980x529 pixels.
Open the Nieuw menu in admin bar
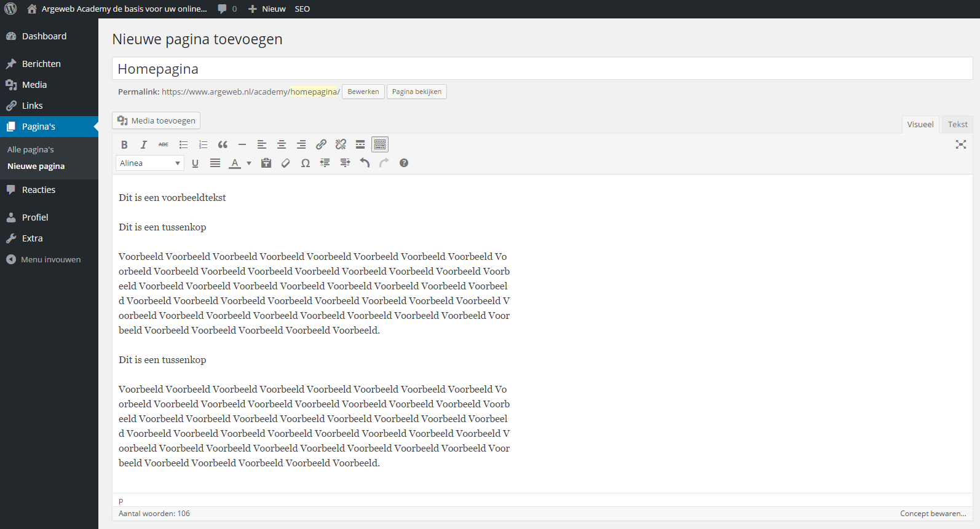click(267, 9)
